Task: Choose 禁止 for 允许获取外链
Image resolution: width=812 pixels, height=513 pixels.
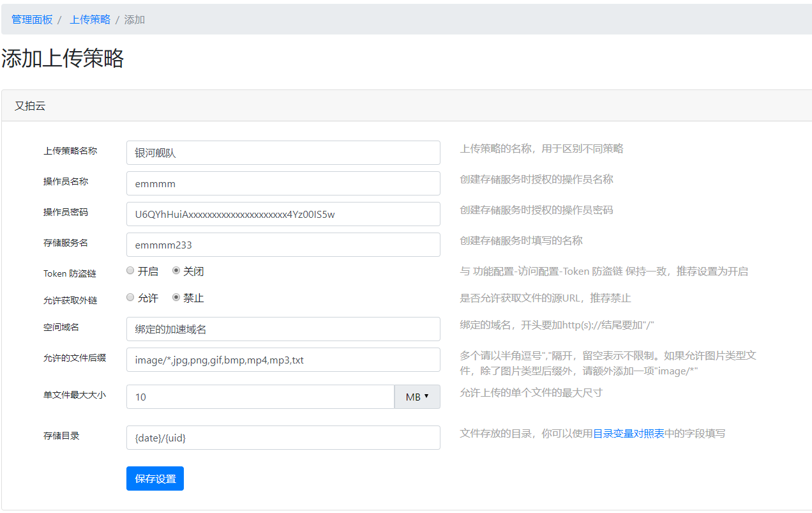Action: pyautogui.click(x=177, y=298)
